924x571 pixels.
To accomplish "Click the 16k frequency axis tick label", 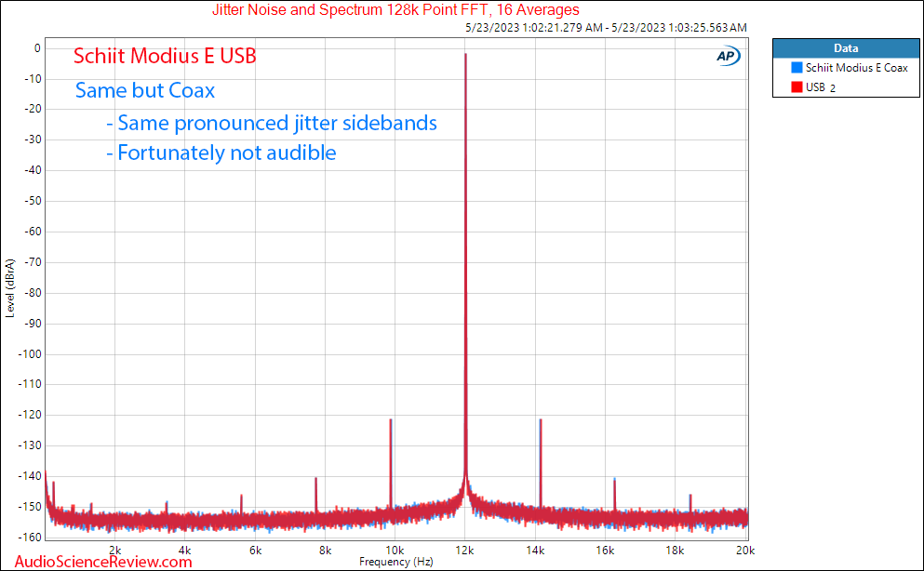I will pos(605,551).
